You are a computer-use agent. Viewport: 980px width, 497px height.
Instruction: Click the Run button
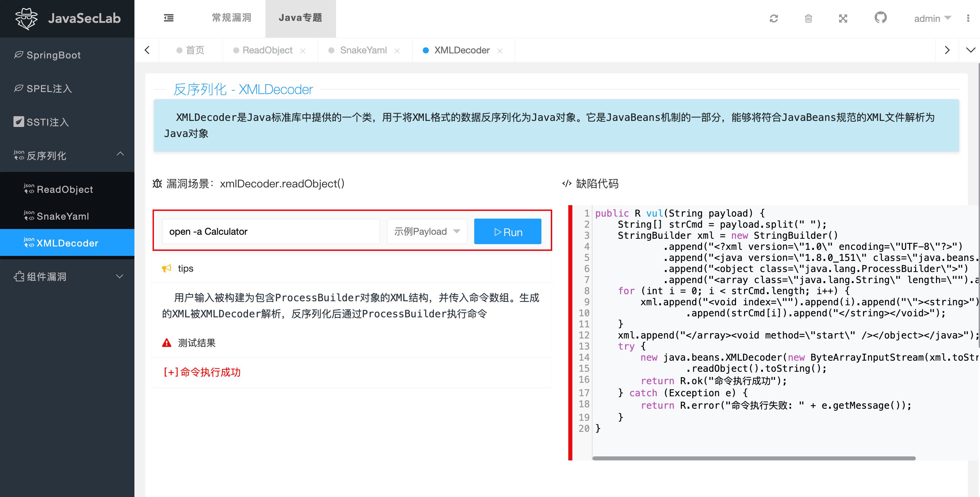[x=507, y=231]
